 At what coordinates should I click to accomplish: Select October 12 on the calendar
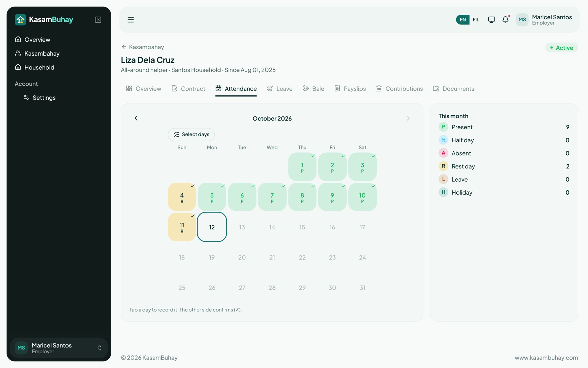click(x=212, y=227)
